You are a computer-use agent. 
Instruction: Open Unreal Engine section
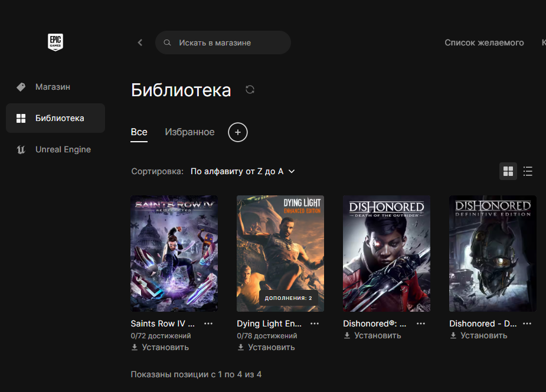[x=55, y=149]
